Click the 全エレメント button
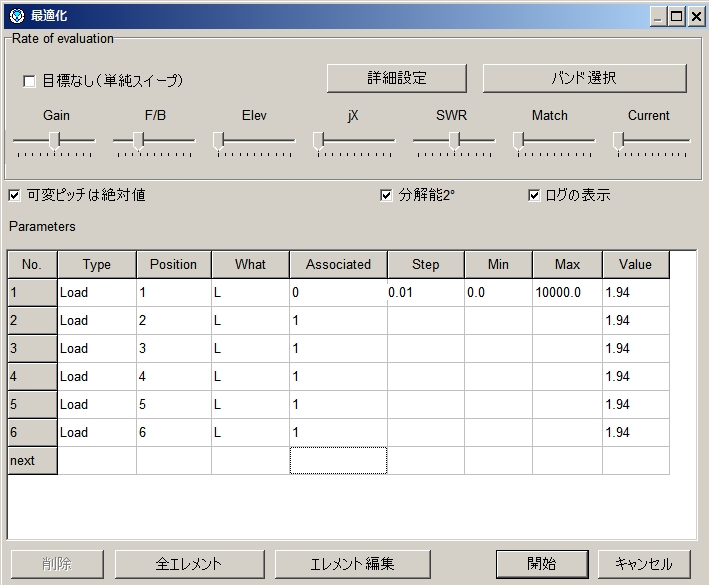The height and width of the screenshot is (585, 709). 189,563
